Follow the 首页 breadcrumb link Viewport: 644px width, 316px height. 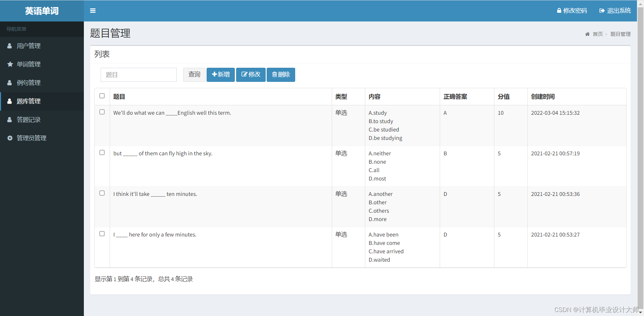pos(597,34)
